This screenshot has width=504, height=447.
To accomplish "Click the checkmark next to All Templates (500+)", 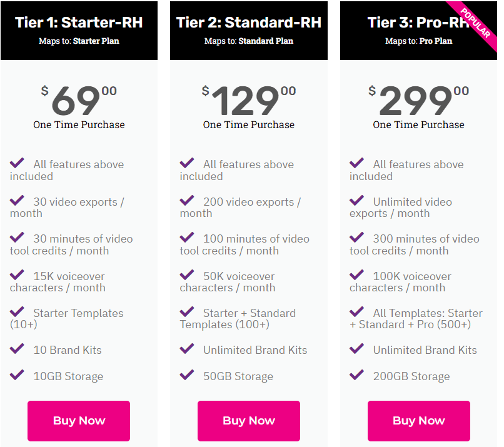I will point(356,311).
